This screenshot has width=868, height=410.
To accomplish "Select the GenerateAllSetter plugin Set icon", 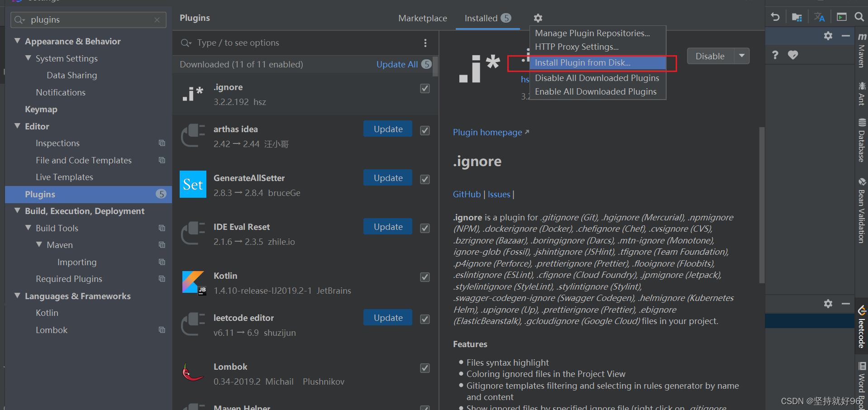I will point(193,184).
